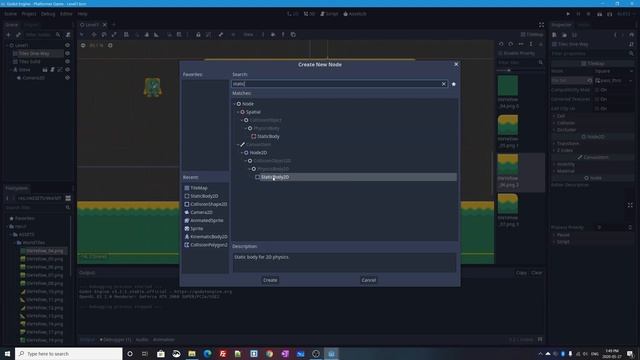Select the Move tool in viewport toolbar
Image resolution: width=640 pixels, height=360 pixels.
point(93,35)
